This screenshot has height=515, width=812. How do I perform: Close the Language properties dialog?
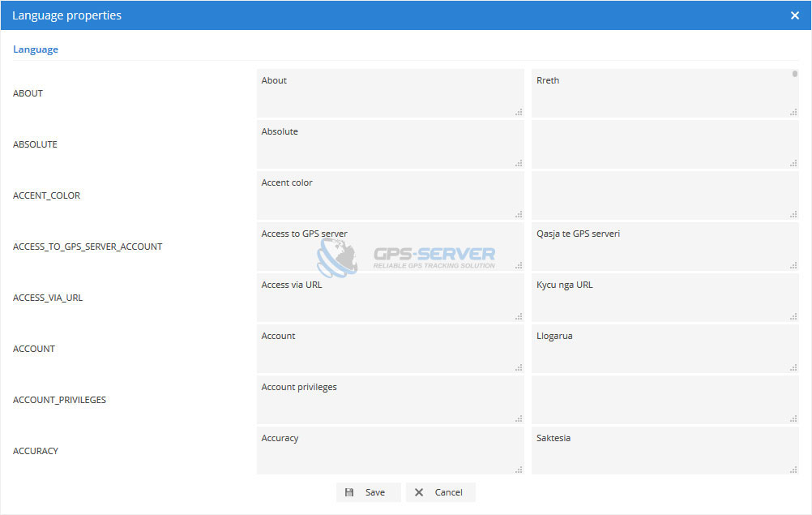[794, 15]
